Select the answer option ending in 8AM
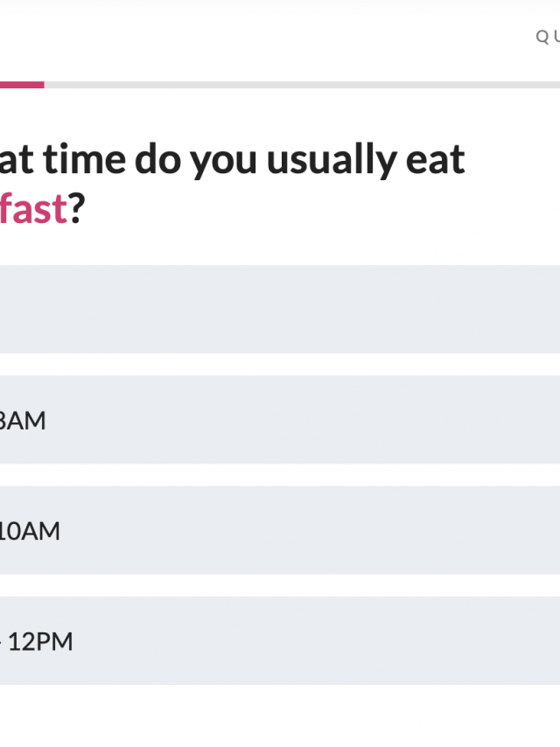Image resolution: width=560 pixels, height=747 pixels. tap(280, 420)
